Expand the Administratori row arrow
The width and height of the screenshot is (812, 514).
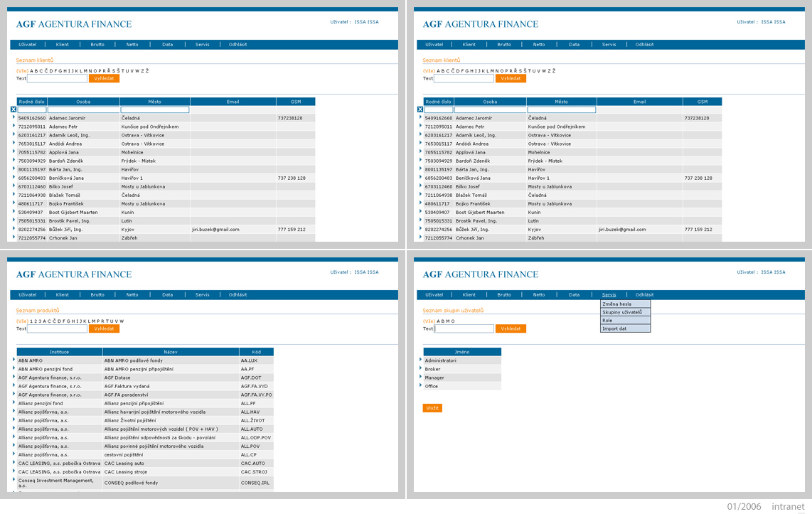420,359
